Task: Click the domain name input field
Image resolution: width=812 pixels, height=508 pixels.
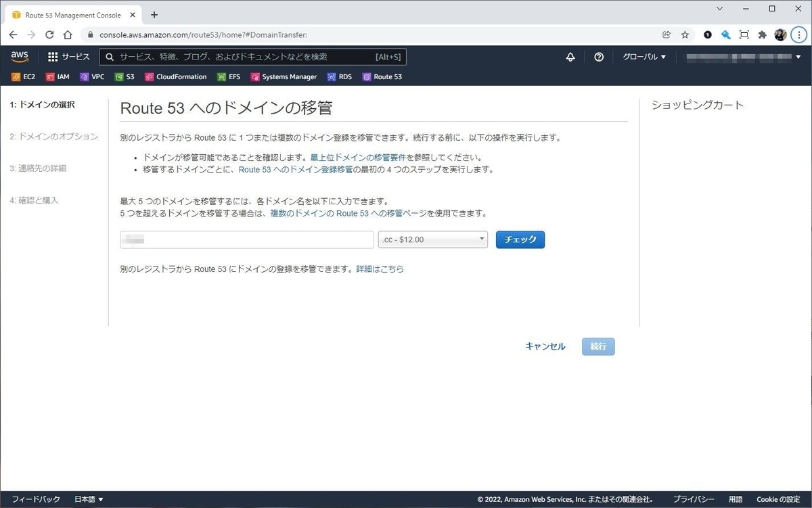Action: (x=246, y=239)
